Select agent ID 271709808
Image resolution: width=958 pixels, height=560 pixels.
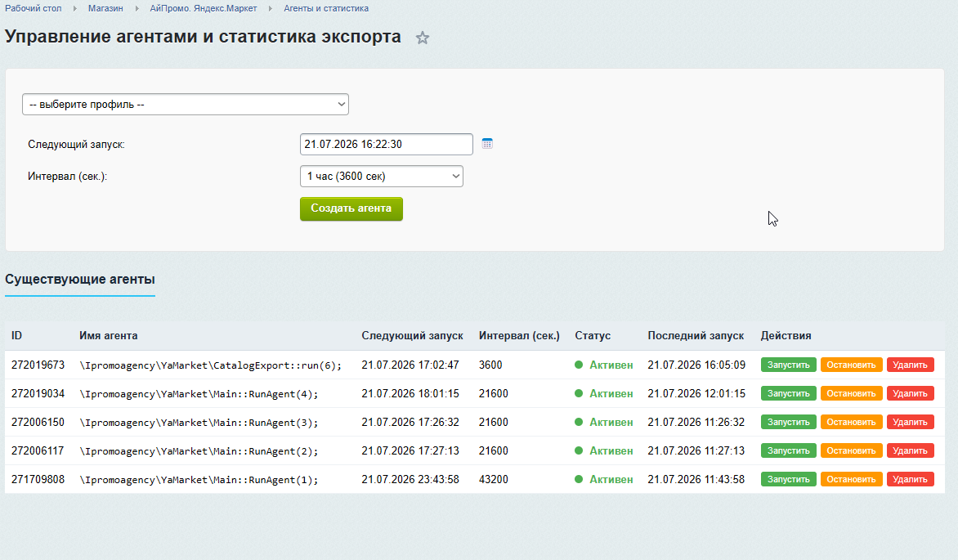38,479
